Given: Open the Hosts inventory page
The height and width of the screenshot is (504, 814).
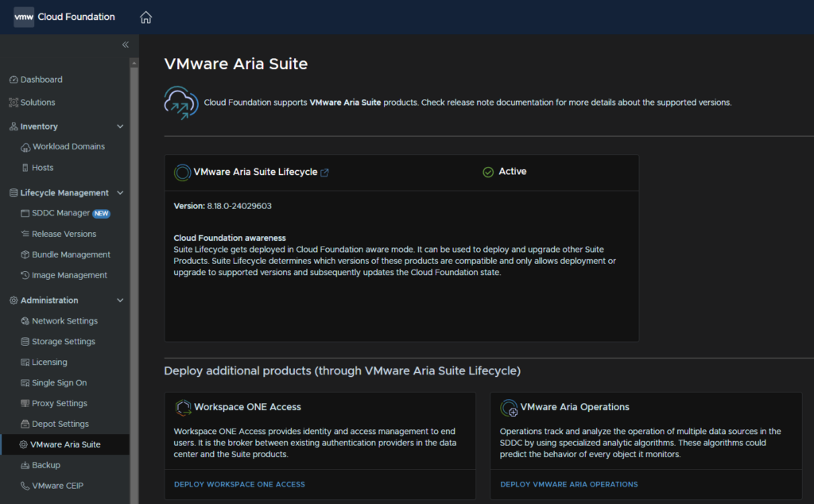Looking at the screenshot, I should [43, 168].
